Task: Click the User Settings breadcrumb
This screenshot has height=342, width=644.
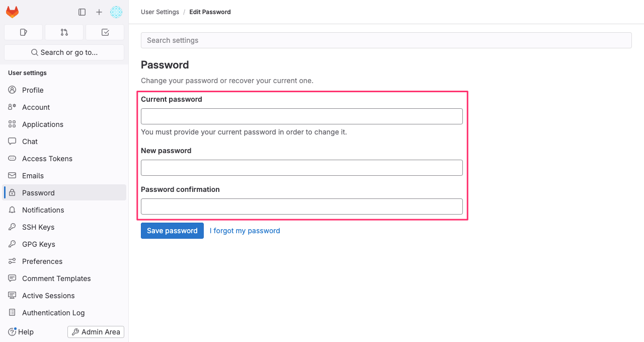Action: [x=160, y=12]
